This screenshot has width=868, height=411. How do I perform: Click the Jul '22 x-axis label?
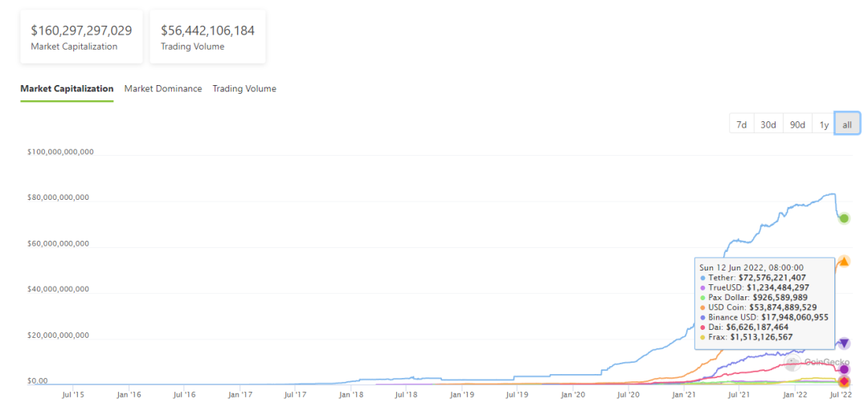(842, 396)
